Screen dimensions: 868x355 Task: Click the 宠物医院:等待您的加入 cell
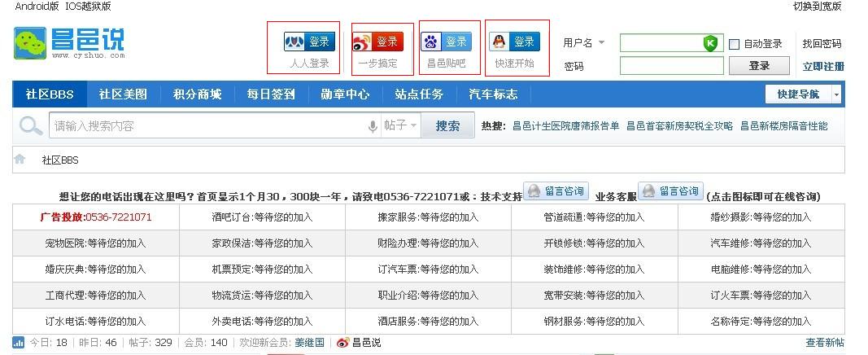click(x=96, y=243)
